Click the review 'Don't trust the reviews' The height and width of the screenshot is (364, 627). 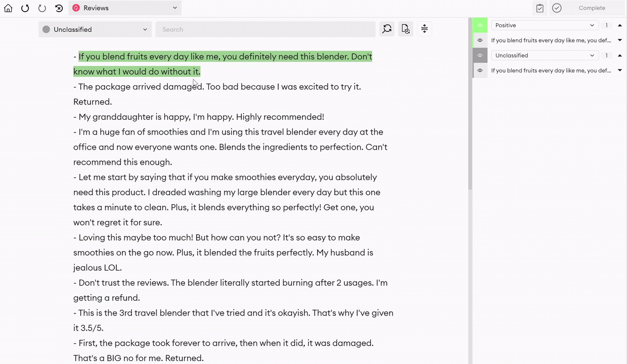pos(231,290)
